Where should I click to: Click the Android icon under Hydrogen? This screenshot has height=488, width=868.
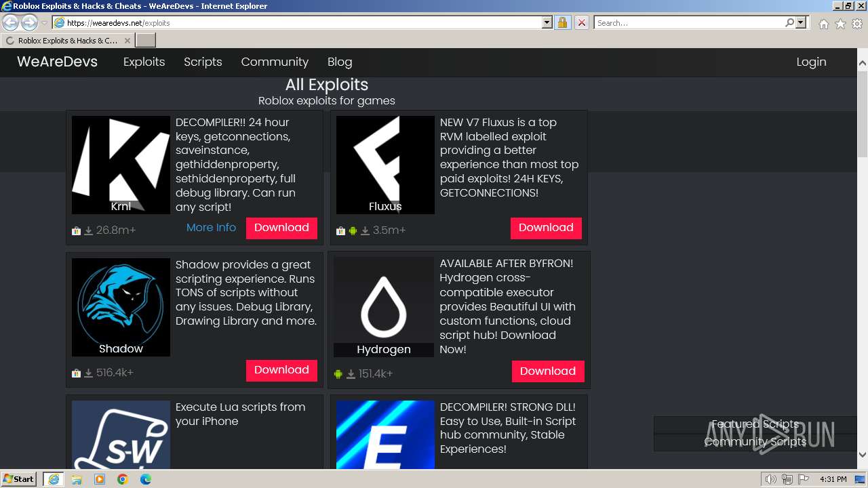[x=338, y=374]
